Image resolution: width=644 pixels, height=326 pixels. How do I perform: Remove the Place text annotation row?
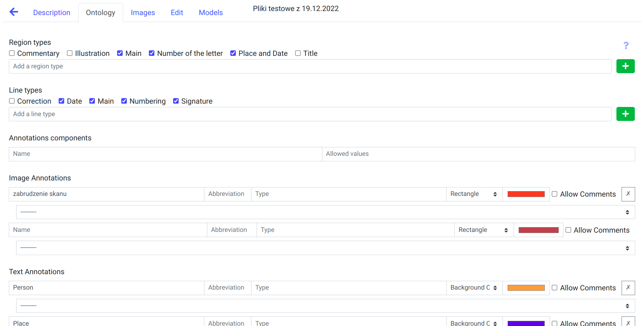pyautogui.click(x=628, y=322)
